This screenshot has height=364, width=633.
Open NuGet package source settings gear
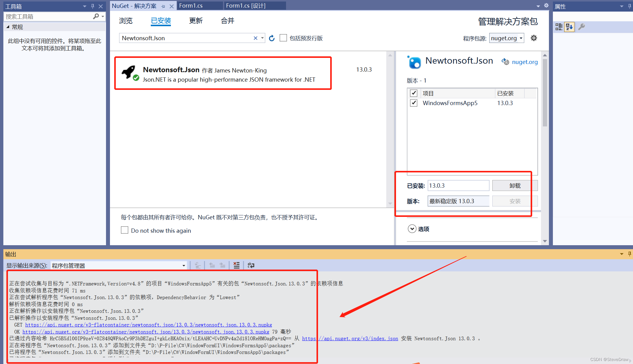coord(534,38)
